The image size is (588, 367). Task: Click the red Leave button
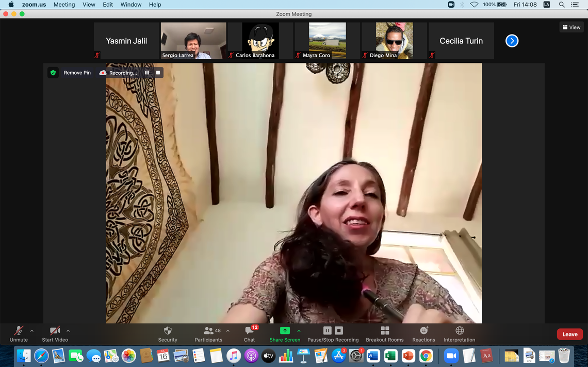569,334
